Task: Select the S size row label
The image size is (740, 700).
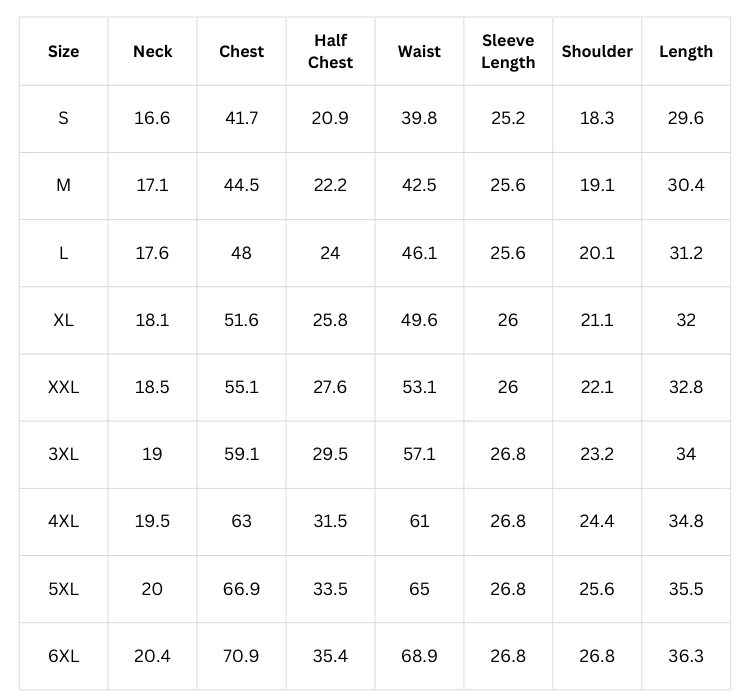Action: tap(63, 118)
